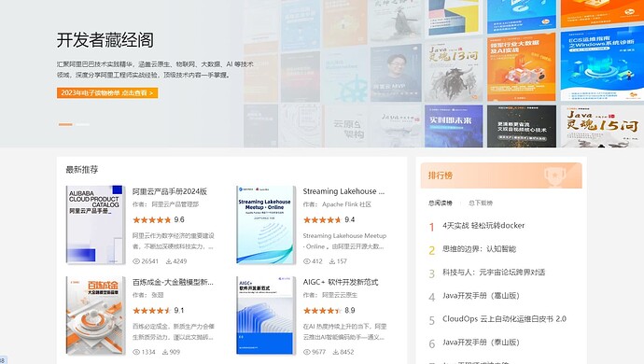Select the first orange carousel indicator
Viewport: 644px width, 364px height.
(x=65, y=124)
